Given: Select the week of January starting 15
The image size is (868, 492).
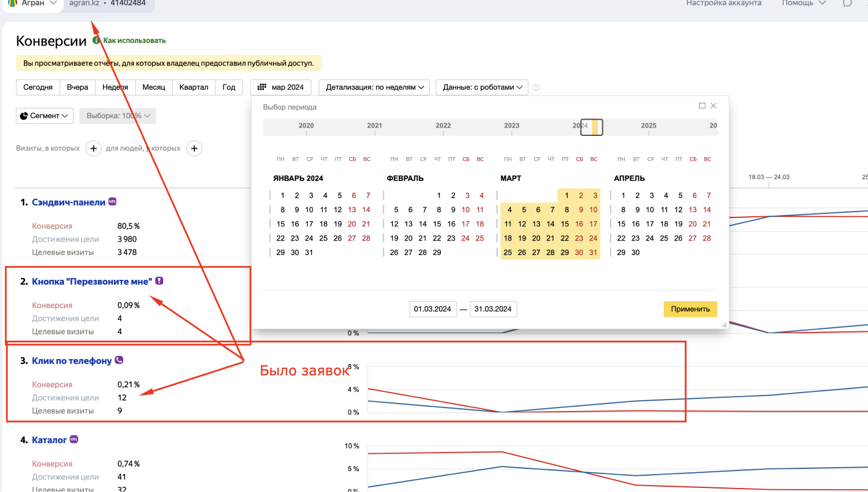Looking at the screenshot, I should click(x=270, y=224).
